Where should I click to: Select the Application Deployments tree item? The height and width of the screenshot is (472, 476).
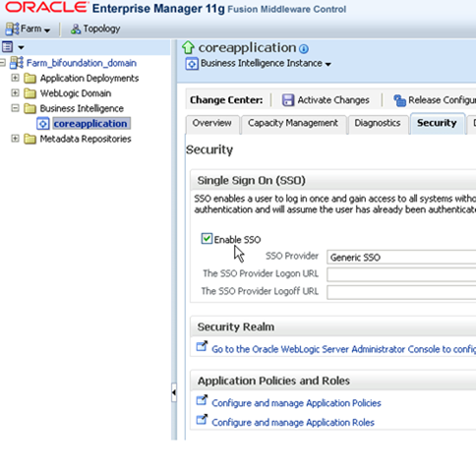click(89, 79)
